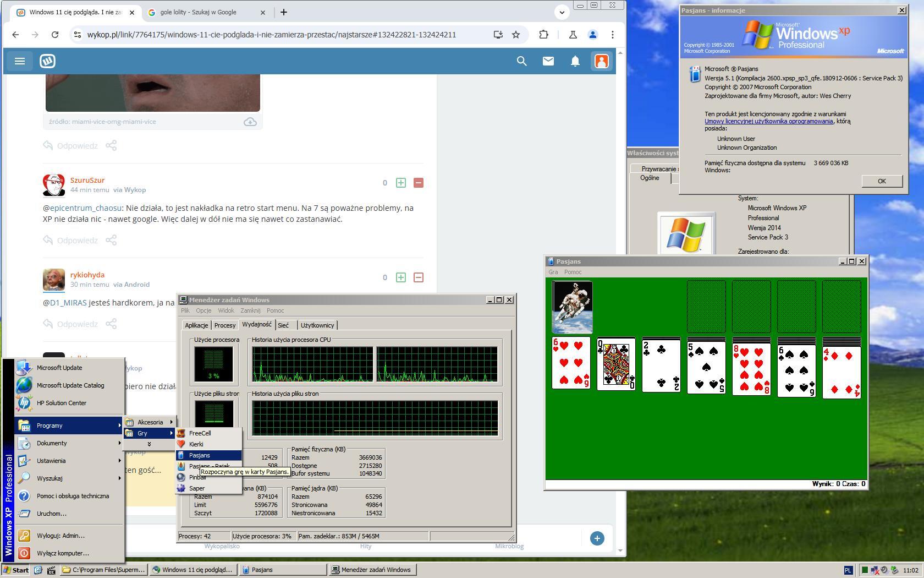Open the user license agreement link
924x578 pixels.
[x=768, y=121]
